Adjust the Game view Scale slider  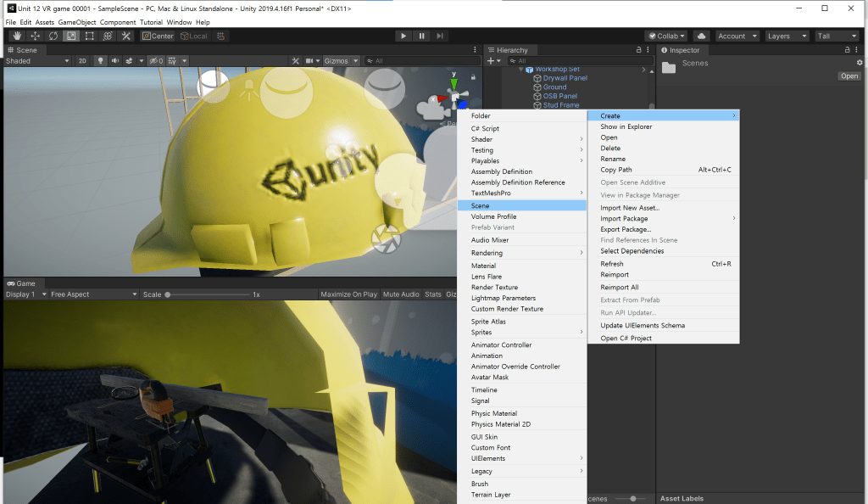click(x=168, y=294)
